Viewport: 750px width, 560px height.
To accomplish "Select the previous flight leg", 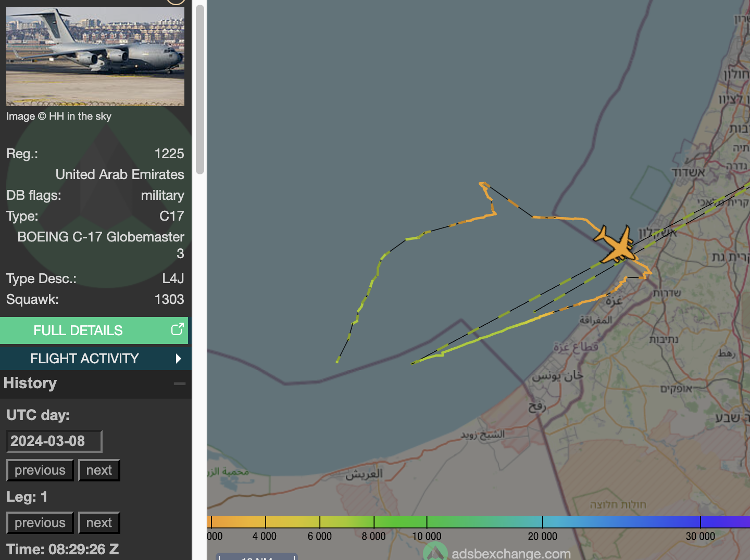I will pyautogui.click(x=40, y=523).
